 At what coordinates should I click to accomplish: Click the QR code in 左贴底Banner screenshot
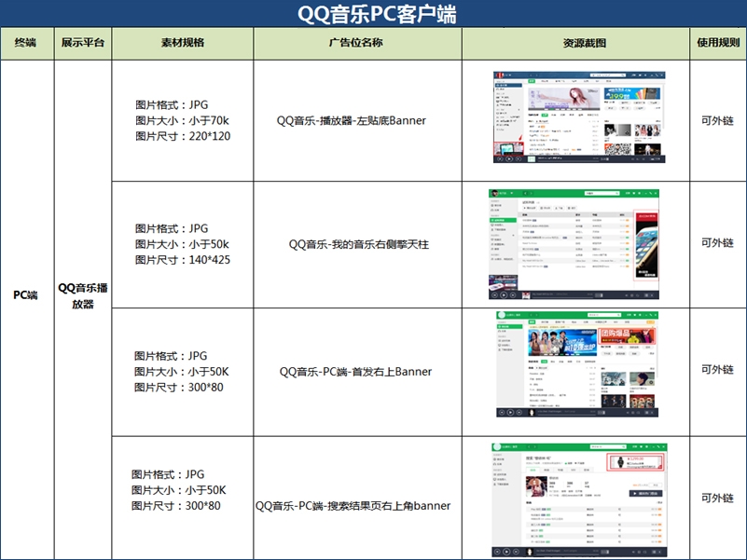click(x=617, y=149)
